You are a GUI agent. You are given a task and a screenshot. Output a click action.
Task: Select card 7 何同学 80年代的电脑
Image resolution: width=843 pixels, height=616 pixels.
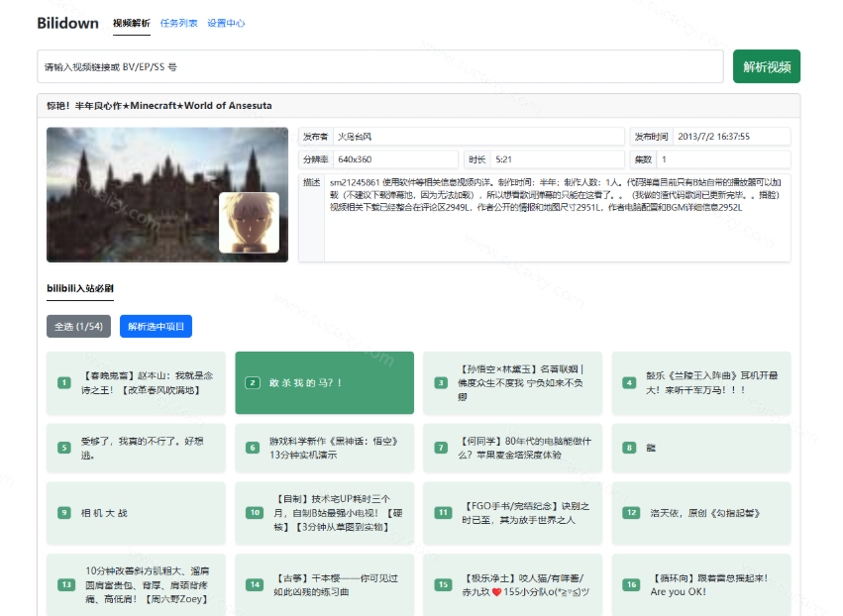click(x=513, y=448)
